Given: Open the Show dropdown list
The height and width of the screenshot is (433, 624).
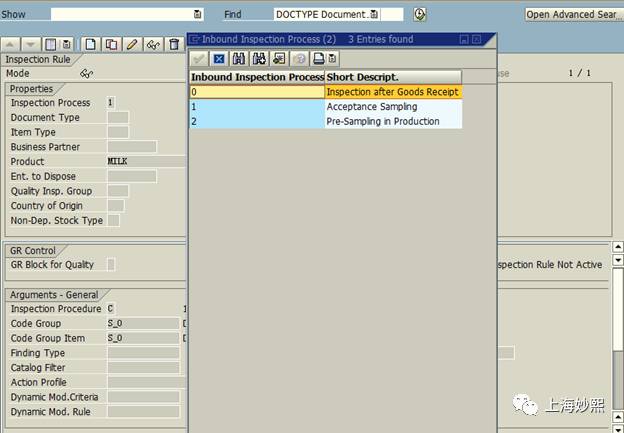Looking at the screenshot, I should click(197, 15).
